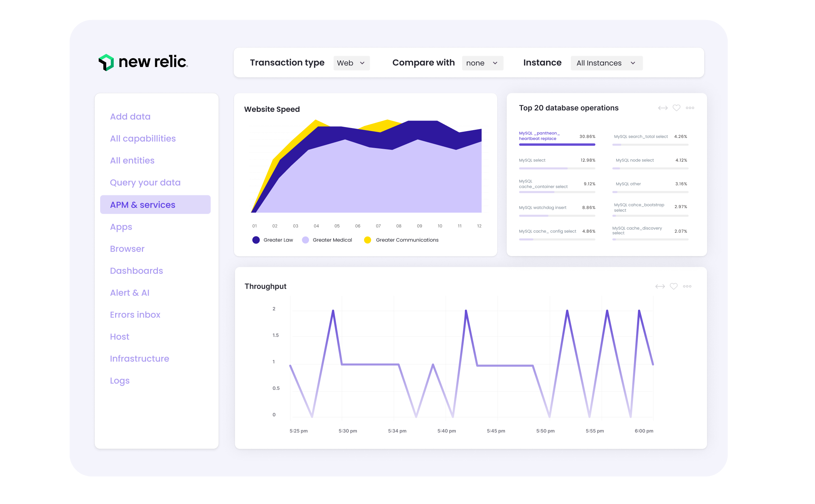Open Host in sidebar
Viewport: 815px width, 504px height.
(120, 337)
